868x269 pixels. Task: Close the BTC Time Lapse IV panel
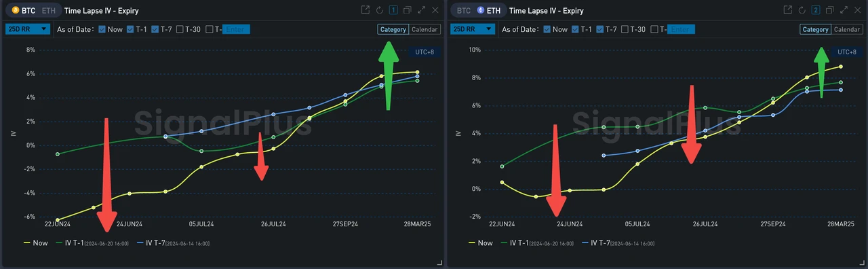435,10
